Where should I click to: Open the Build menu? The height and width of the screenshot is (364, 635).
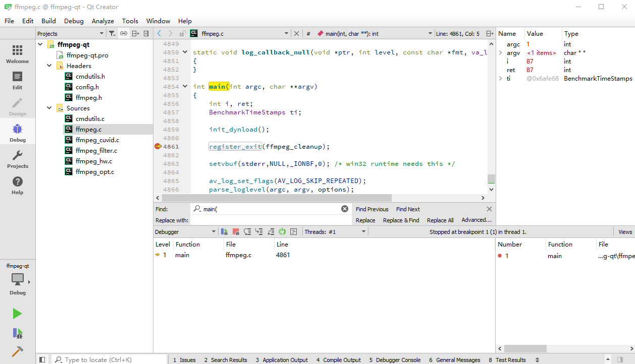49,21
